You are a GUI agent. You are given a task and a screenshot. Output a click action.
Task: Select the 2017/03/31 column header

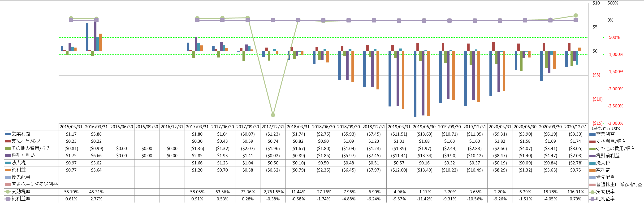197,127
